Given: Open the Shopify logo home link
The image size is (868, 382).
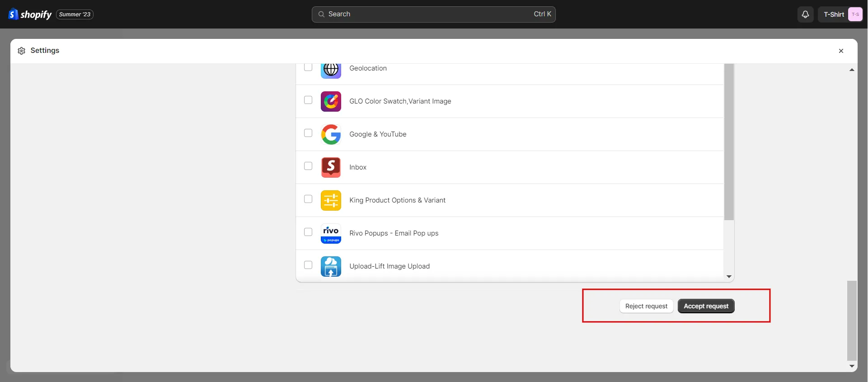Looking at the screenshot, I should click(x=30, y=14).
